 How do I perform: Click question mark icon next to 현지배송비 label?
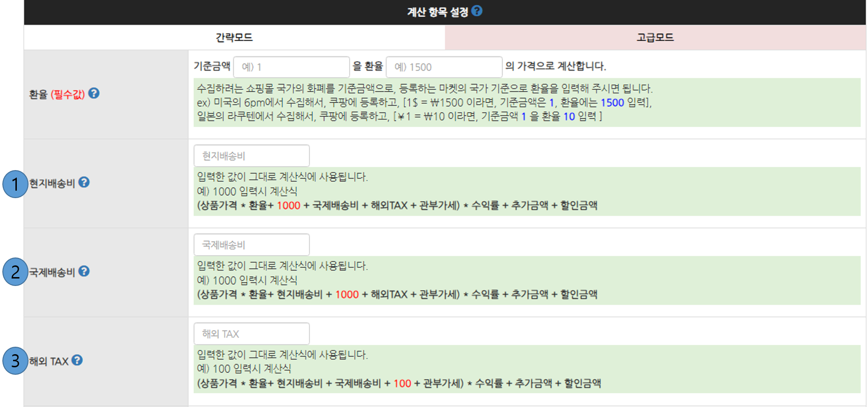coord(84,182)
